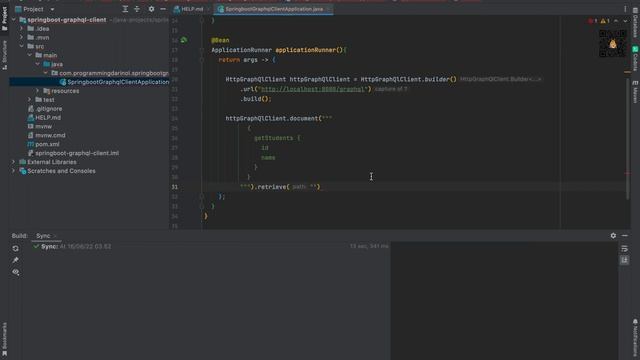
Task: Open the Notifications tool window
Action: pyautogui.click(x=636, y=337)
